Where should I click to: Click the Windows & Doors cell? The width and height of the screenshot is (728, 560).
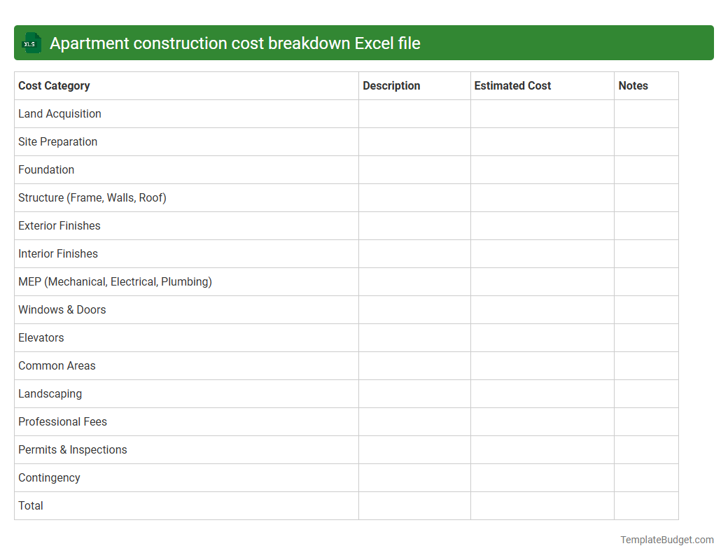click(x=62, y=309)
